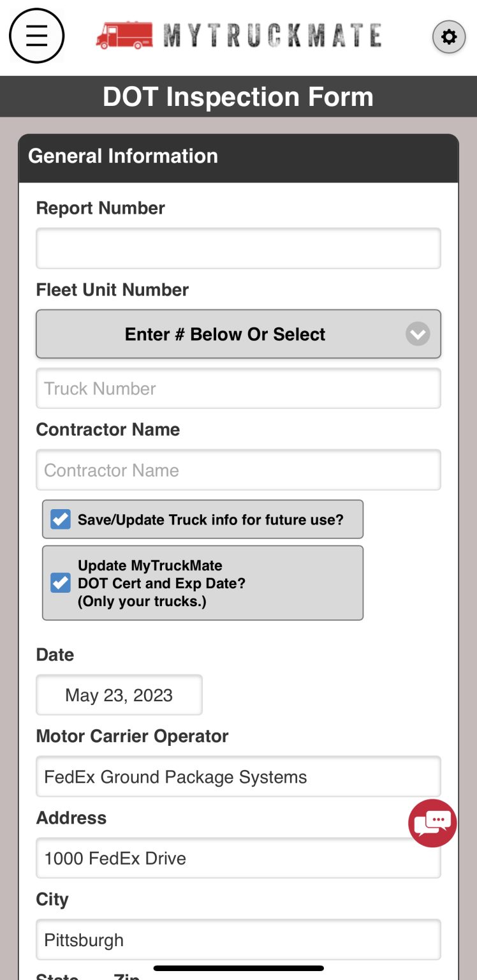The image size is (477, 980).
Task: Open the date picker showing May 23, 2023
Action: [119, 695]
